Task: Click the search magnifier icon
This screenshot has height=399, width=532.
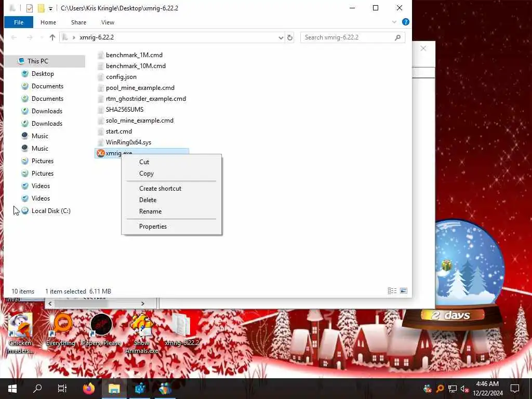Action: [x=397, y=37]
